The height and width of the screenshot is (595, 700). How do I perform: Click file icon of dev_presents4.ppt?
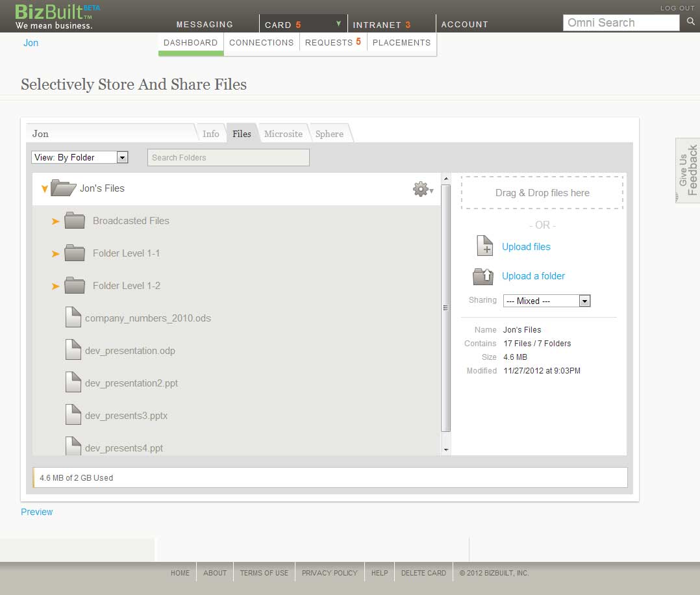73,446
